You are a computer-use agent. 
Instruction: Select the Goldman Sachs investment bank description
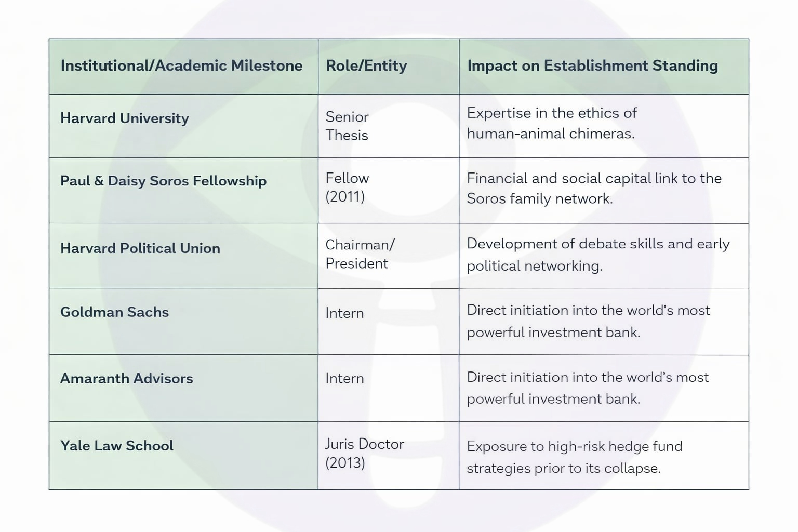coord(588,321)
